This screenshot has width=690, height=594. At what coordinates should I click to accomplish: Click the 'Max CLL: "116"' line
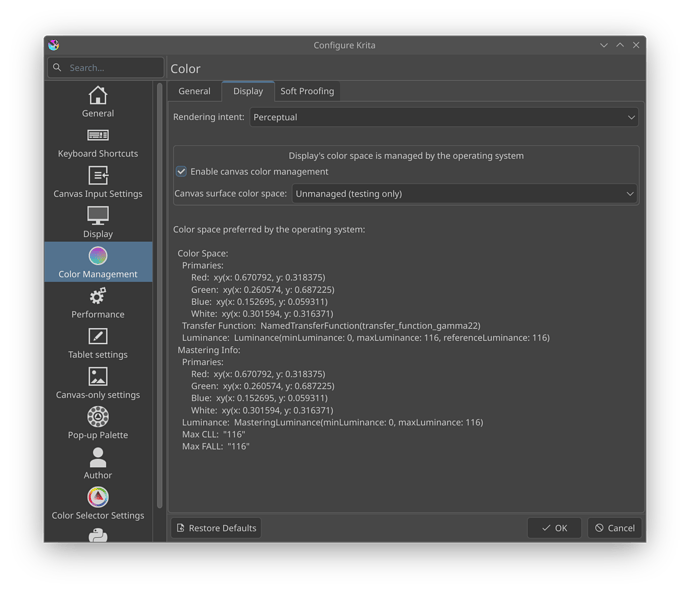[x=214, y=434]
